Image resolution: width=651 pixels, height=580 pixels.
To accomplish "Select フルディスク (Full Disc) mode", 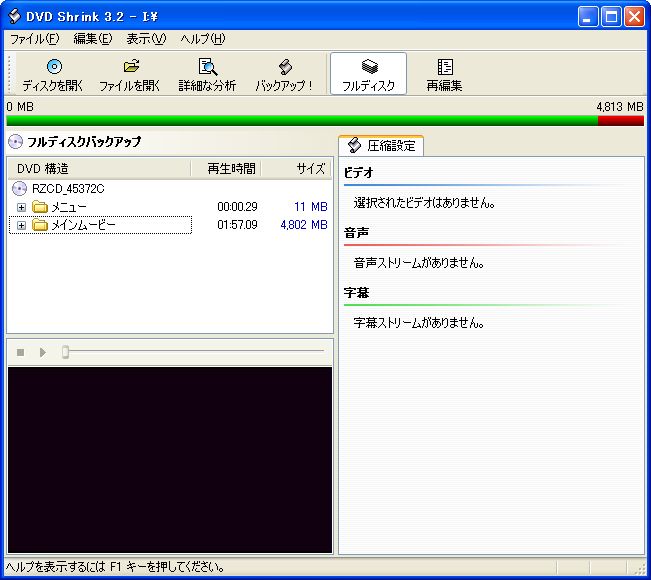I will [x=368, y=74].
